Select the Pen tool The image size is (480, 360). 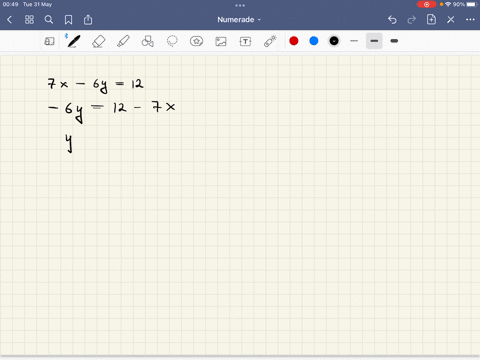point(73,41)
